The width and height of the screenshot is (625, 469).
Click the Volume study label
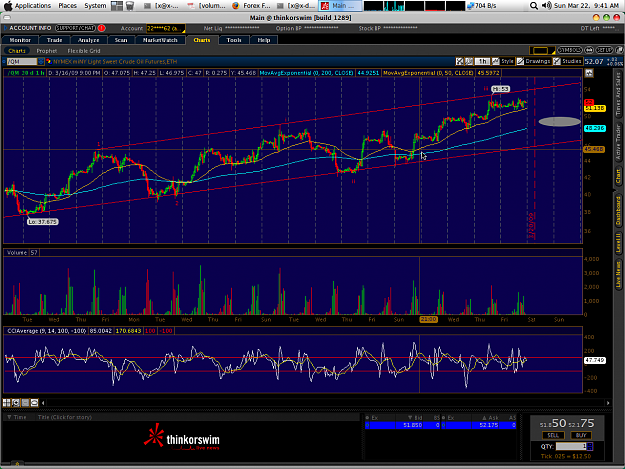17,253
